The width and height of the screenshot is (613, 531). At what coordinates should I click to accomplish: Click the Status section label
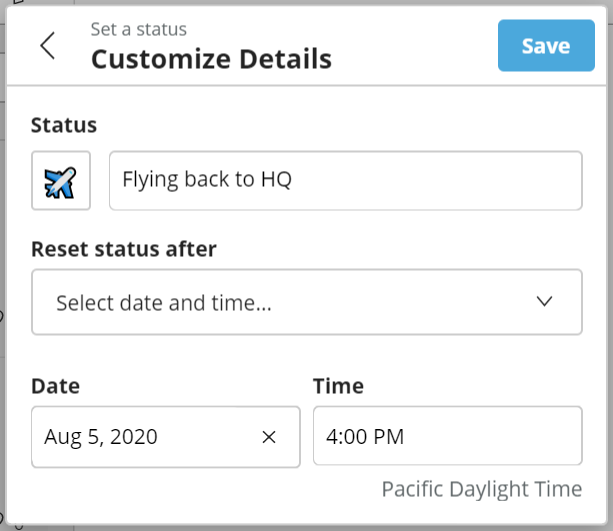coord(64,125)
